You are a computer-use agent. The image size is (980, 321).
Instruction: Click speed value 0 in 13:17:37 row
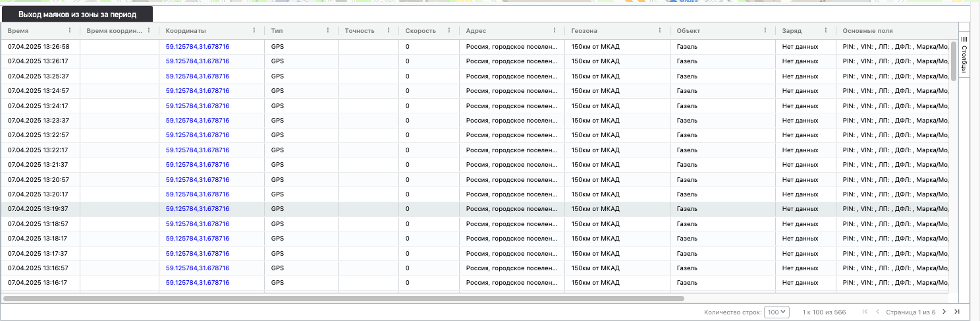coord(408,253)
